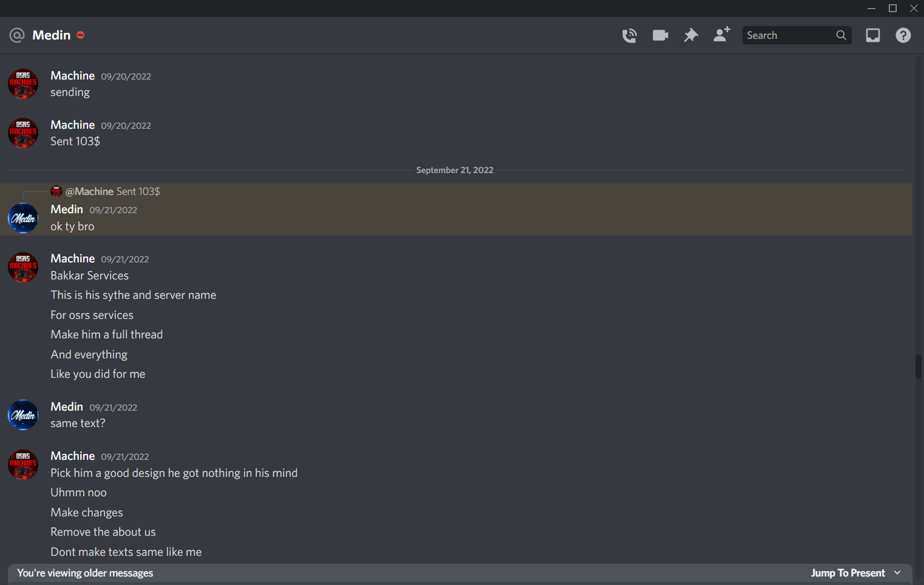Click the Medin username above 'same text?'
The width and height of the screenshot is (924, 585).
coord(67,406)
